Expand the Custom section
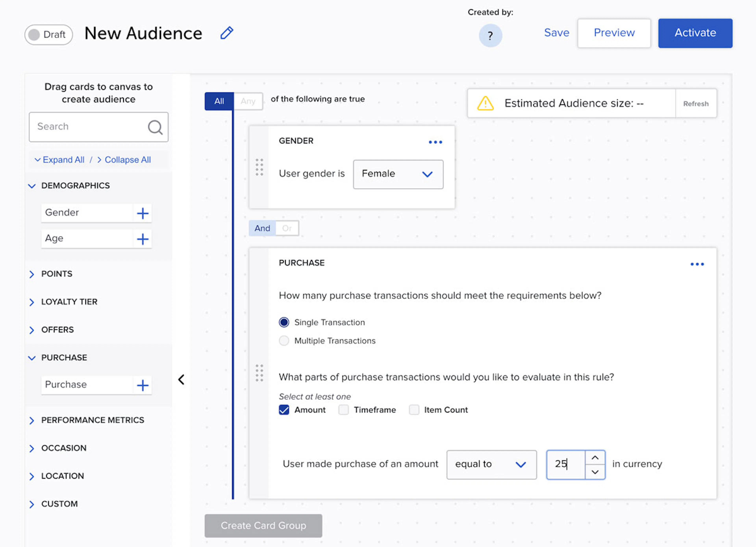Image resolution: width=756 pixels, height=547 pixels. pos(32,504)
